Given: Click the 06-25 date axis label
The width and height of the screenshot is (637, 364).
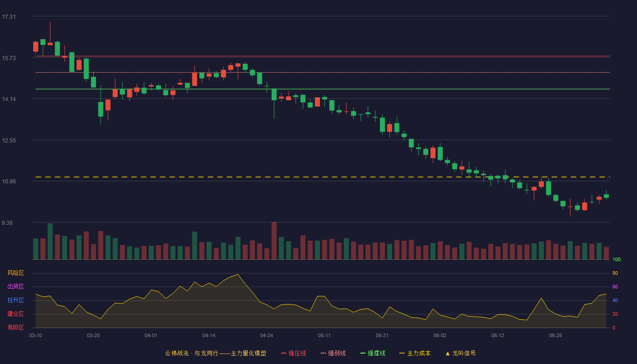Looking at the screenshot, I should (556, 335).
